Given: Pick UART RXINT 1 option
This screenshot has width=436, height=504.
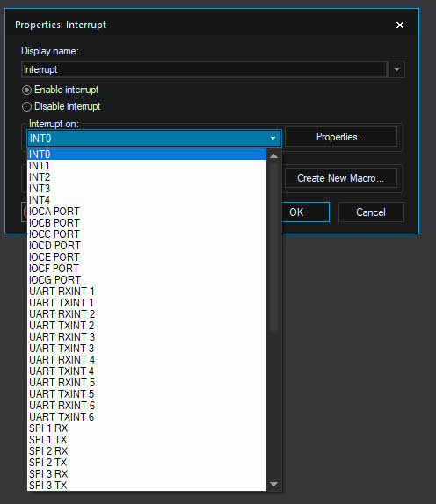Looking at the screenshot, I should [147, 292].
